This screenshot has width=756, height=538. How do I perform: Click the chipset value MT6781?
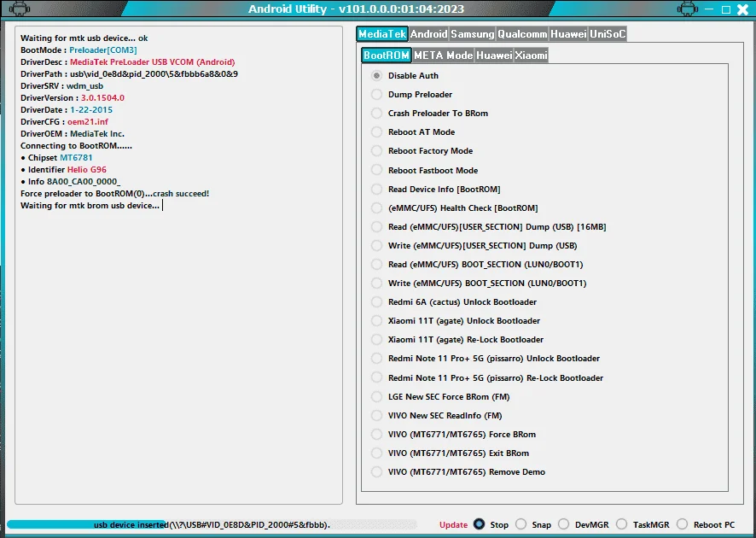coord(76,158)
